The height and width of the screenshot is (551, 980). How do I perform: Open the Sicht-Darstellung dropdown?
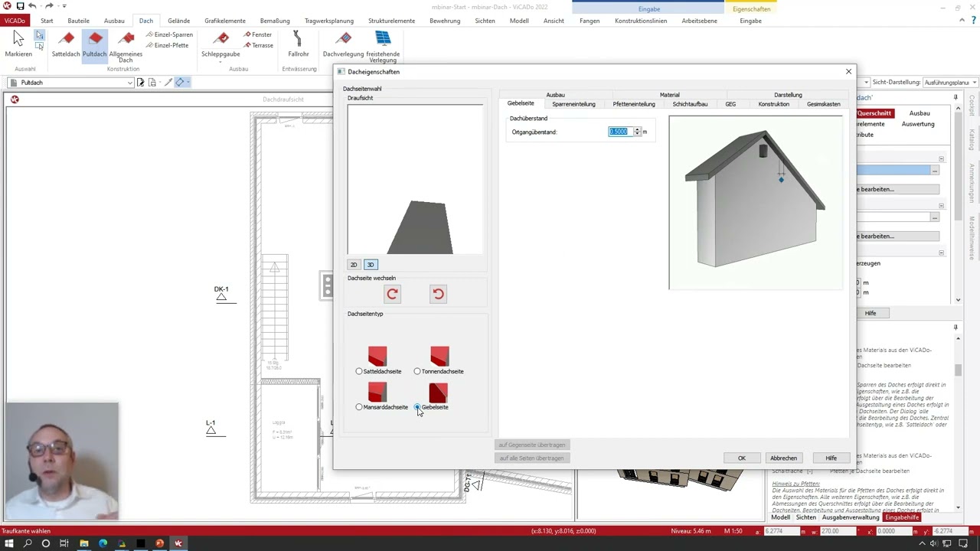975,83
